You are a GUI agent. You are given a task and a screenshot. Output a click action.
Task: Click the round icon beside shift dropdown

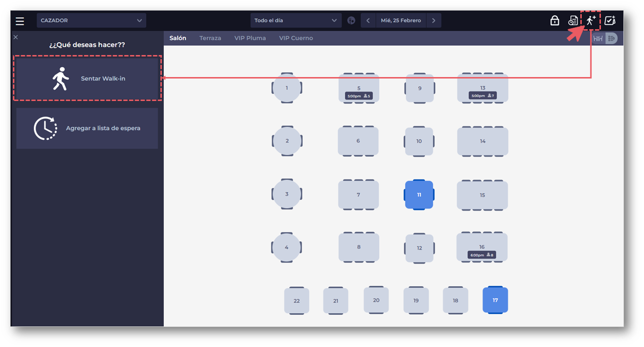click(x=351, y=21)
